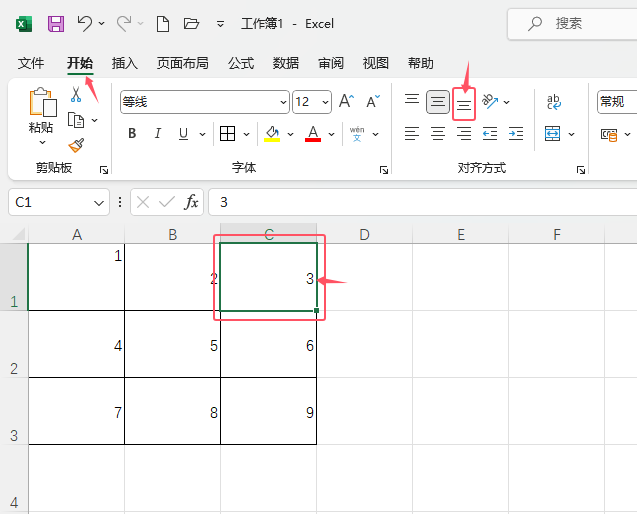Click the orientation text angle icon
The image size is (637, 514).
click(x=490, y=101)
